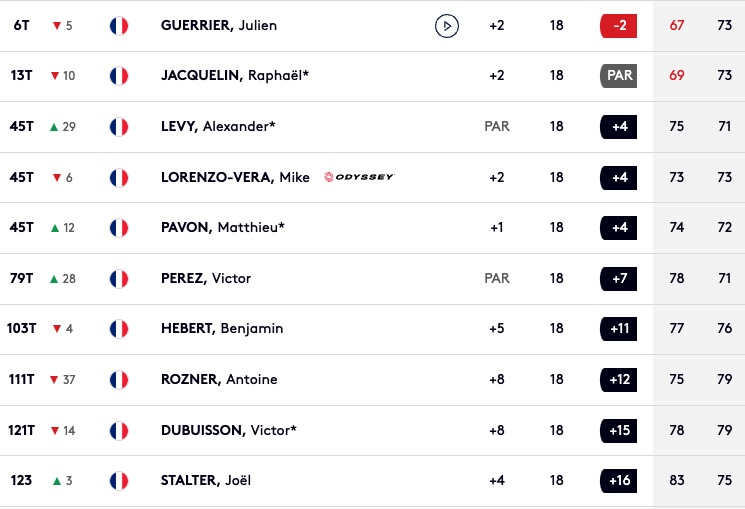Click the French flag beside Joël Stalter
The height and width of the screenshot is (509, 745).
point(119,480)
